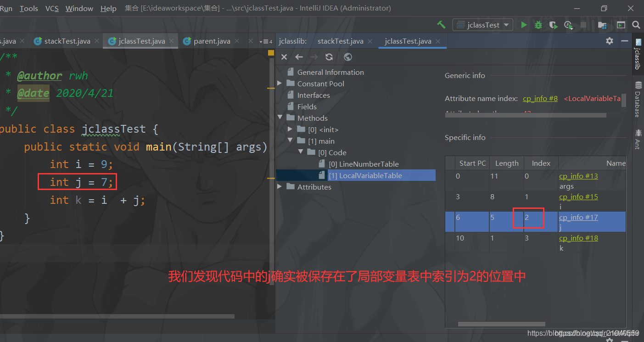Click the Build project hammer icon
The image size is (644, 342).
pyautogui.click(x=441, y=25)
